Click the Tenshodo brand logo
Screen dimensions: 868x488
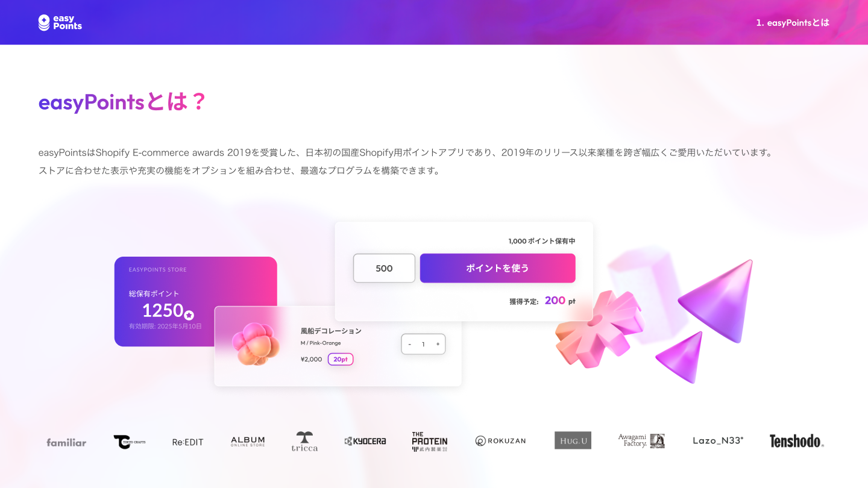pyautogui.click(x=796, y=441)
